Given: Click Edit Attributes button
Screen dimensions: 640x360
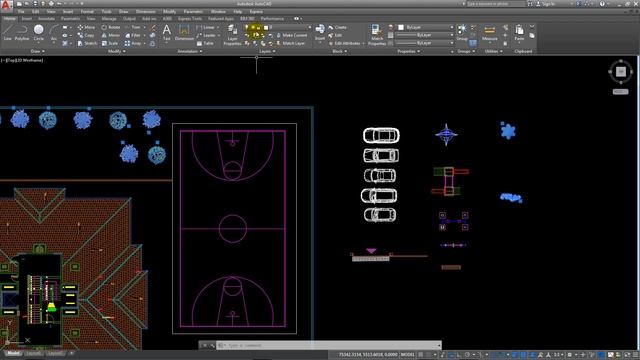Looking at the screenshot, I should click(345, 43).
